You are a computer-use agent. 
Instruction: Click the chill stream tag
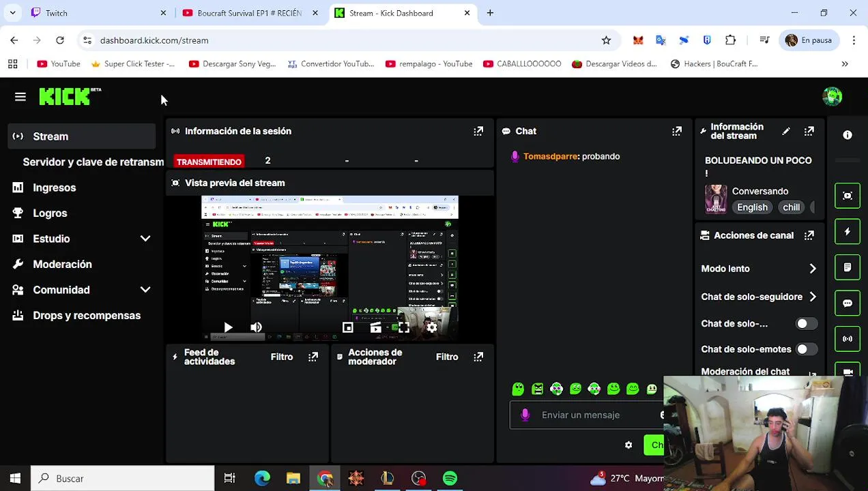791,207
